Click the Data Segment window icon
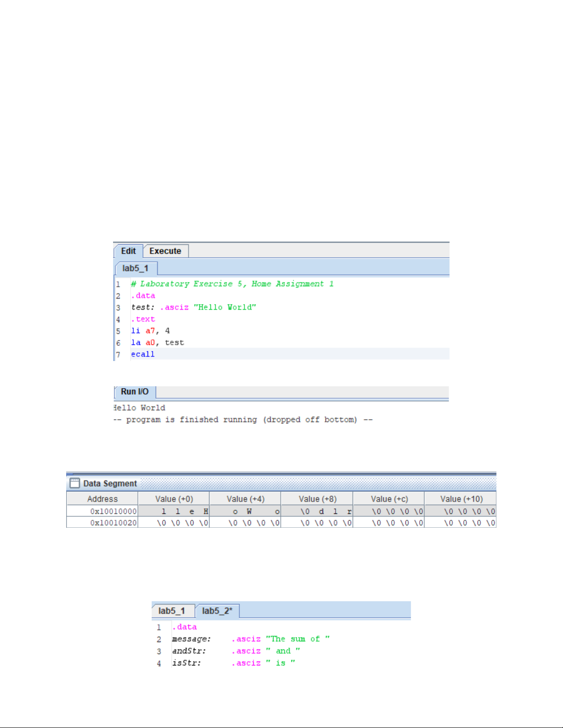The width and height of the screenshot is (563, 728). 74,483
